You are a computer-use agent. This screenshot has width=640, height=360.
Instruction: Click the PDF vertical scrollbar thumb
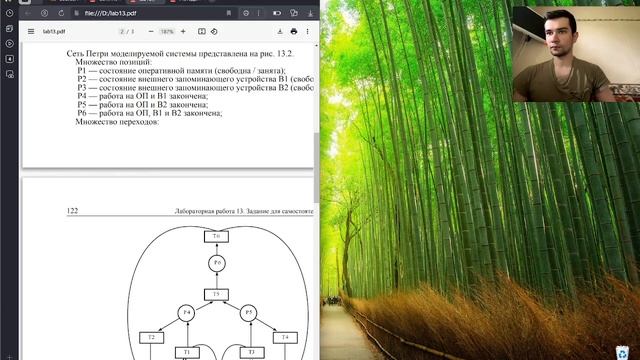pyautogui.click(x=316, y=167)
